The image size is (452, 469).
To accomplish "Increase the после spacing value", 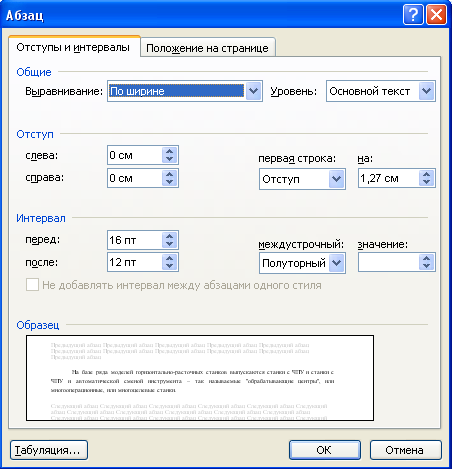I will 170,258.
